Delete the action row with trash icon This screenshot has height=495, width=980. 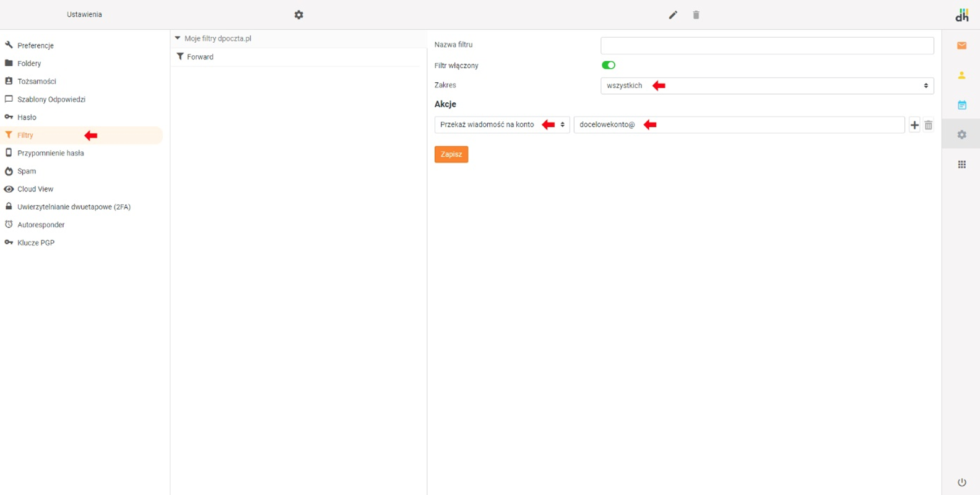click(x=928, y=125)
